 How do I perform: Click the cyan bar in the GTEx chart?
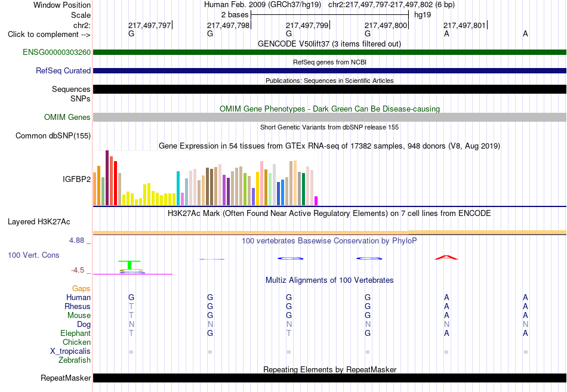click(178, 189)
